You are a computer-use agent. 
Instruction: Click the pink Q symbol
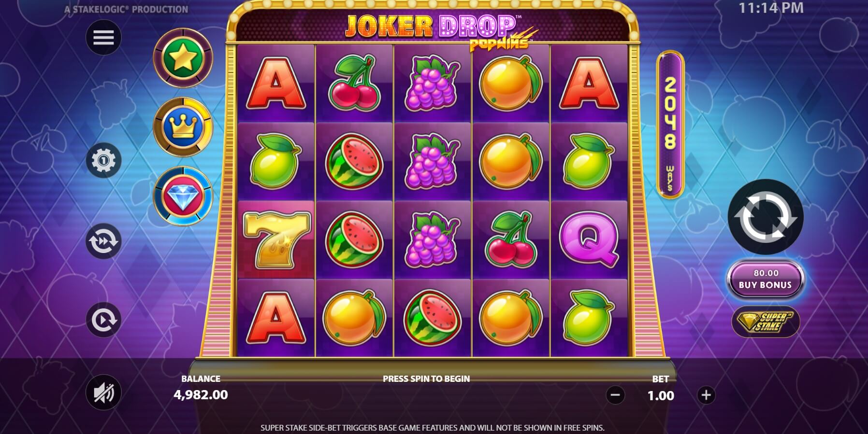click(589, 239)
